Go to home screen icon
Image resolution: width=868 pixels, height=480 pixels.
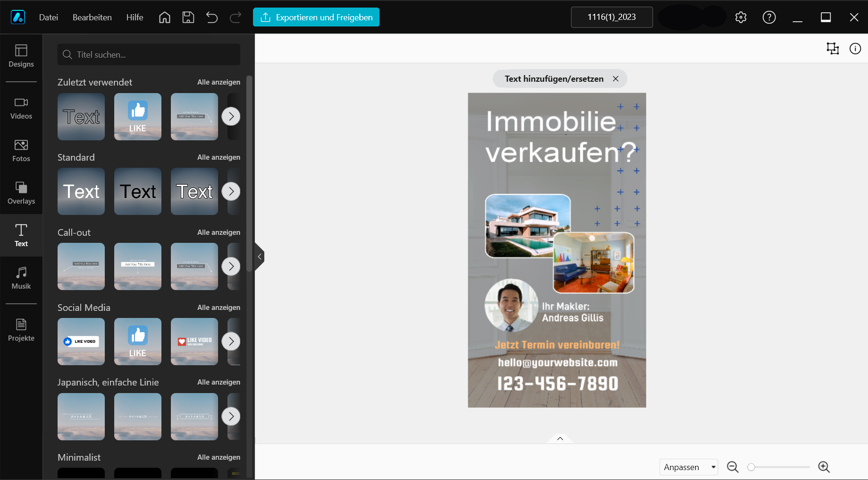165,17
